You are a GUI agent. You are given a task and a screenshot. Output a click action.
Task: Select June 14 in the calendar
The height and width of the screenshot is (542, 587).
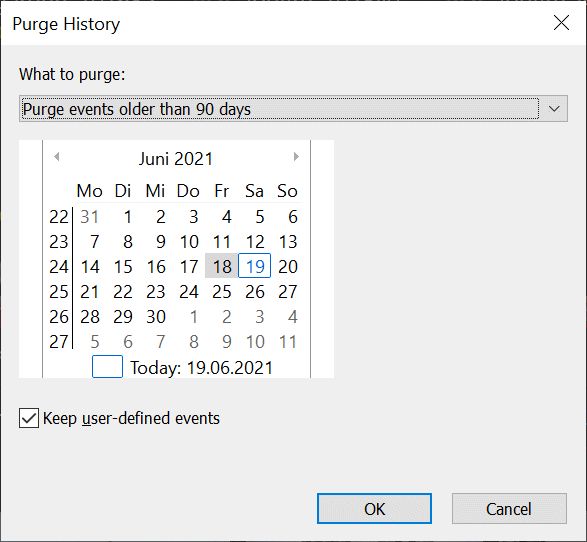click(90, 267)
